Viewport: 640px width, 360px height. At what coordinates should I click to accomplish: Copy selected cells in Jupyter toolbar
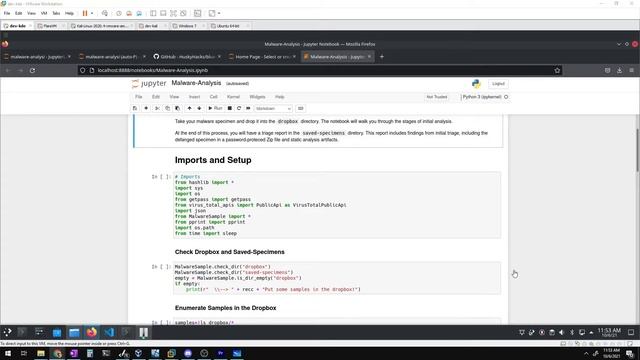pyautogui.click(x=167, y=109)
